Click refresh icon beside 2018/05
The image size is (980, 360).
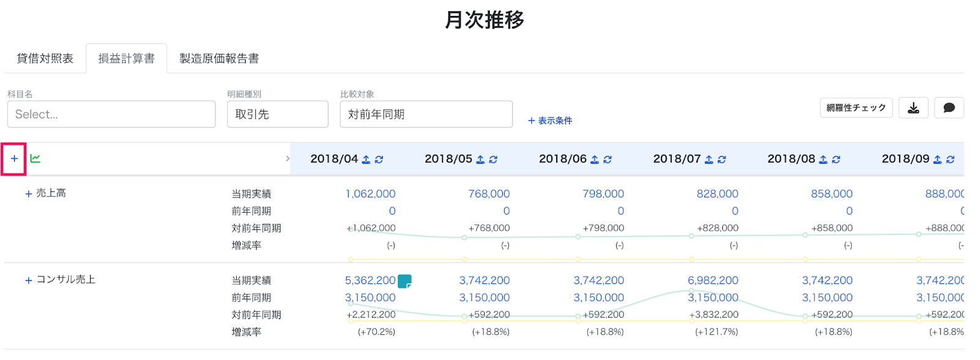tap(494, 159)
